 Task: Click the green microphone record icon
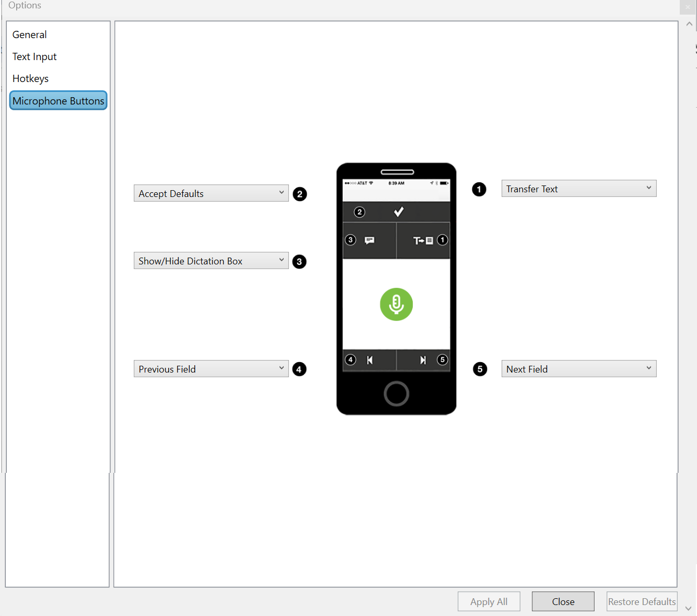pos(396,304)
